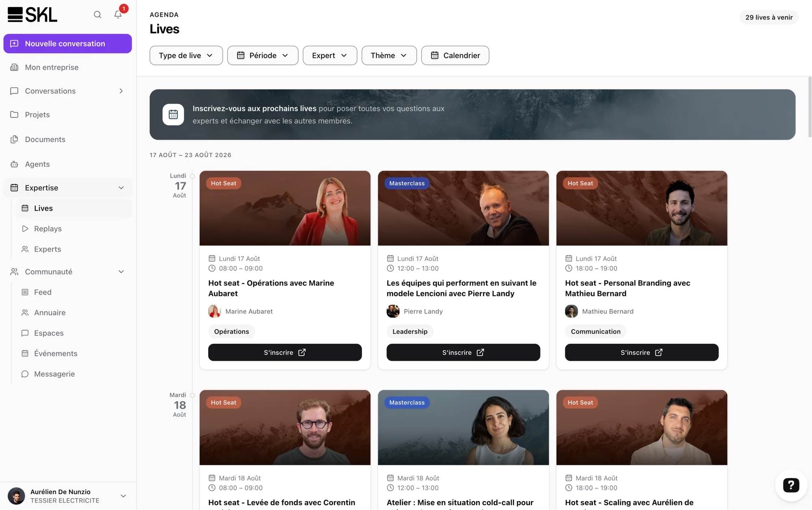This screenshot has width=812, height=510.
Task: Switch to Calendrier view
Action: pos(455,55)
